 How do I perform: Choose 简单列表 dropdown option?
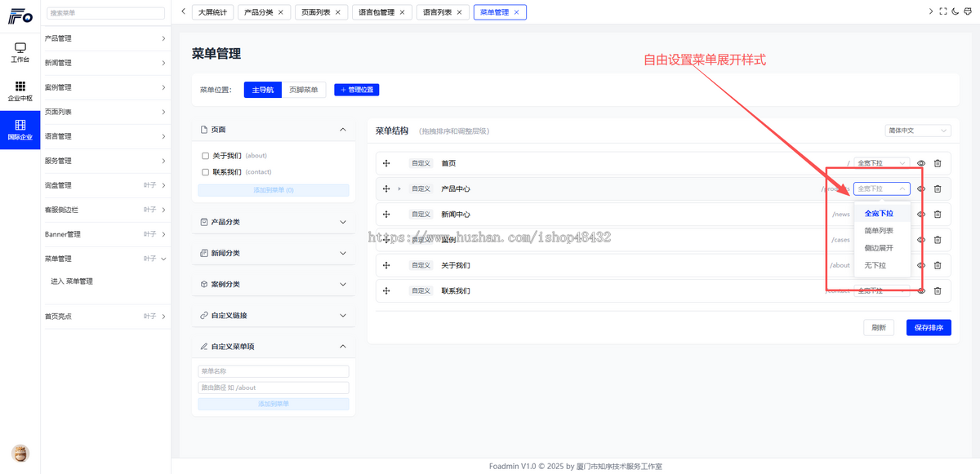pos(882,231)
